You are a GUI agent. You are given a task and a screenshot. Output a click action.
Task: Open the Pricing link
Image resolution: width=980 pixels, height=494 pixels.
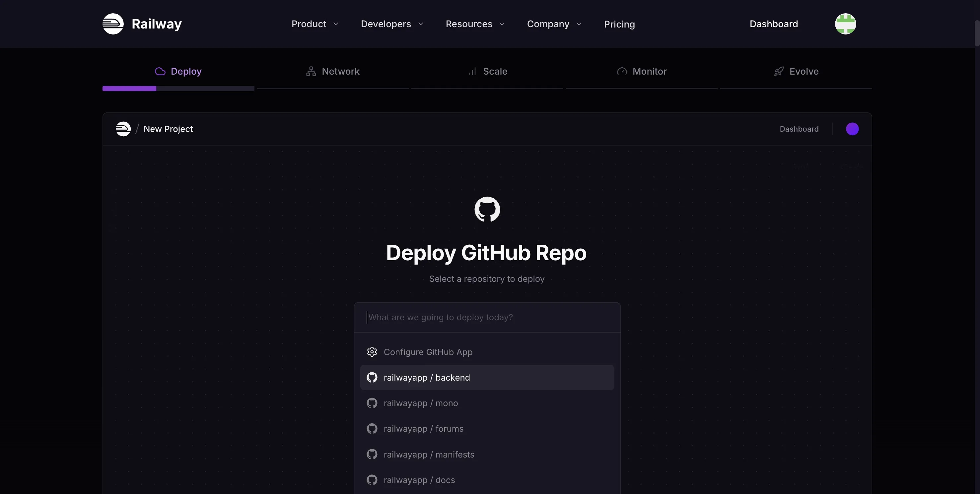[619, 24]
